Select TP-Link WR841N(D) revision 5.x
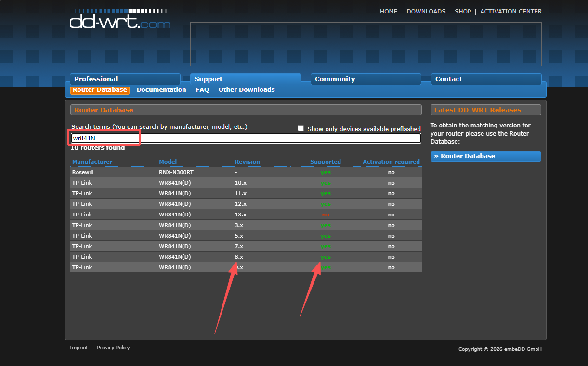Viewport: 588px width, 366px height. pos(246,236)
